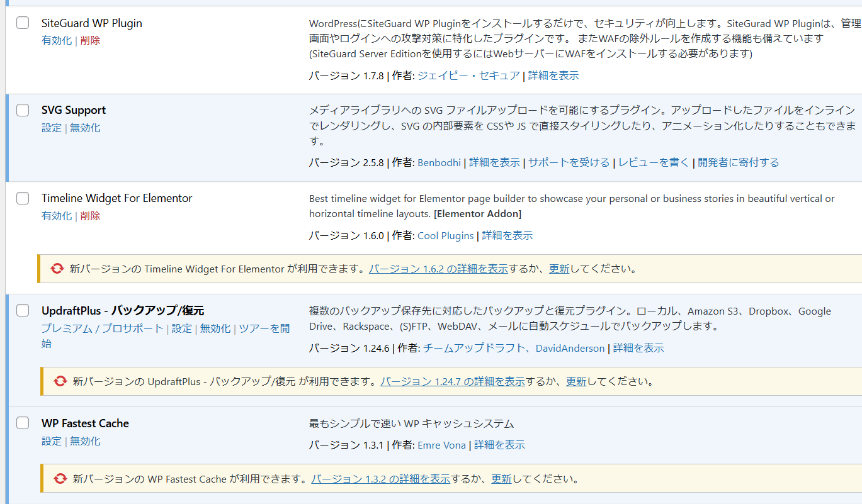Visit the Emre Vona author link
Viewport: 862px width, 504px height.
pyautogui.click(x=442, y=445)
